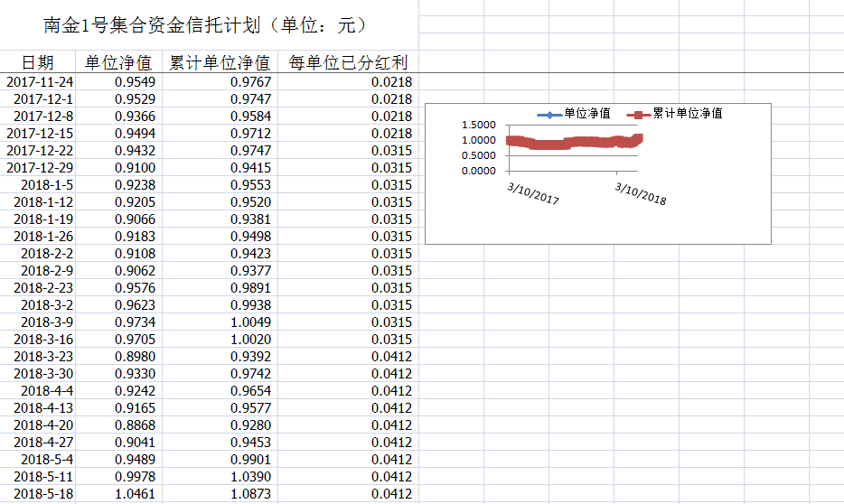Click the 1.5000 value axis label

click(x=478, y=125)
